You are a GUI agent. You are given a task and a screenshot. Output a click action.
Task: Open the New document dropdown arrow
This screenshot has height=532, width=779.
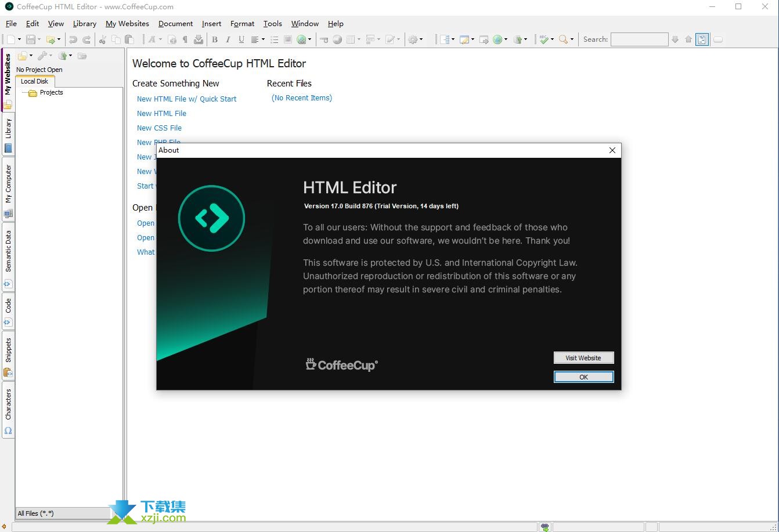click(x=19, y=39)
